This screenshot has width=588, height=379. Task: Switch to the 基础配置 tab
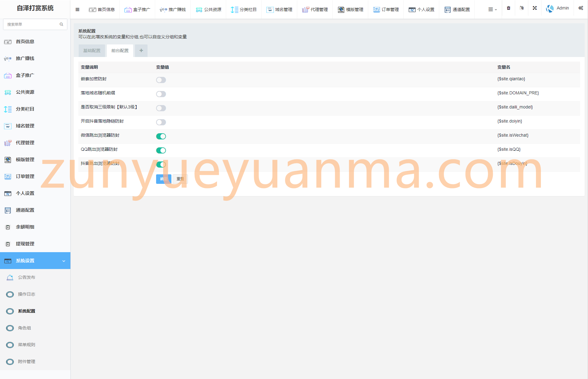pyautogui.click(x=92, y=51)
